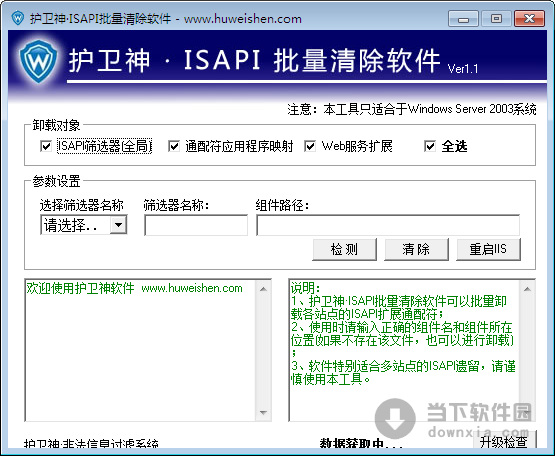
Task: Click 护卫神·非法信息过滤系统 text at bottom
Action: point(91,444)
